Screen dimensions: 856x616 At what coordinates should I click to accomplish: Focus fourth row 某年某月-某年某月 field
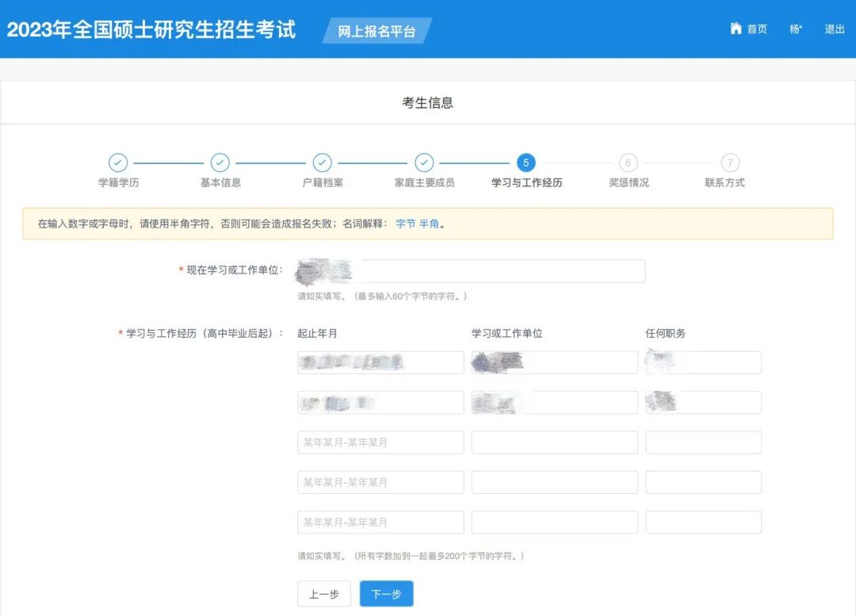tap(380, 482)
